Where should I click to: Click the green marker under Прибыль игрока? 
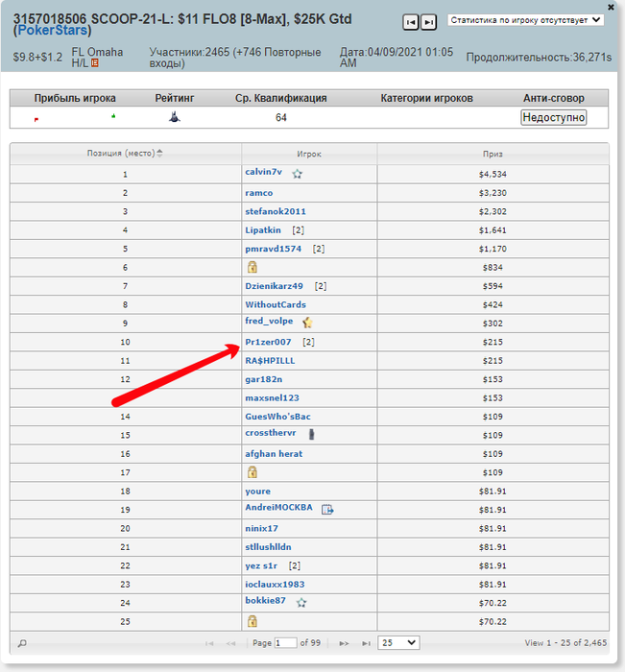tap(113, 116)
